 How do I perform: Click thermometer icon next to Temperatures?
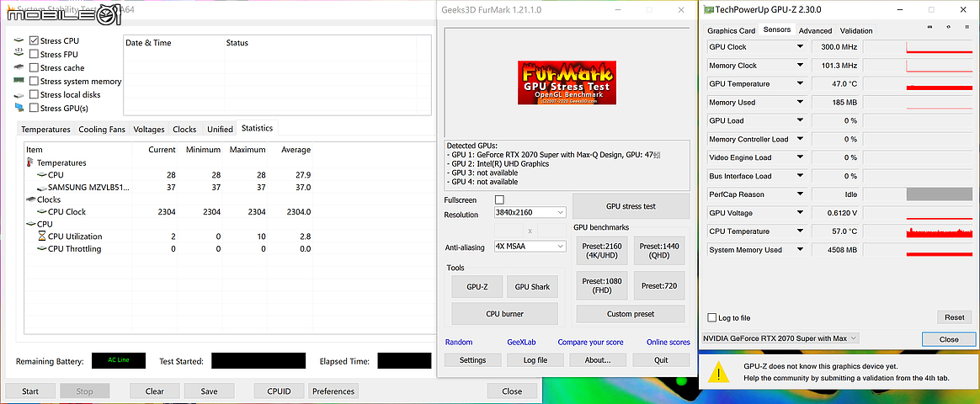click(x=30, y=162)
